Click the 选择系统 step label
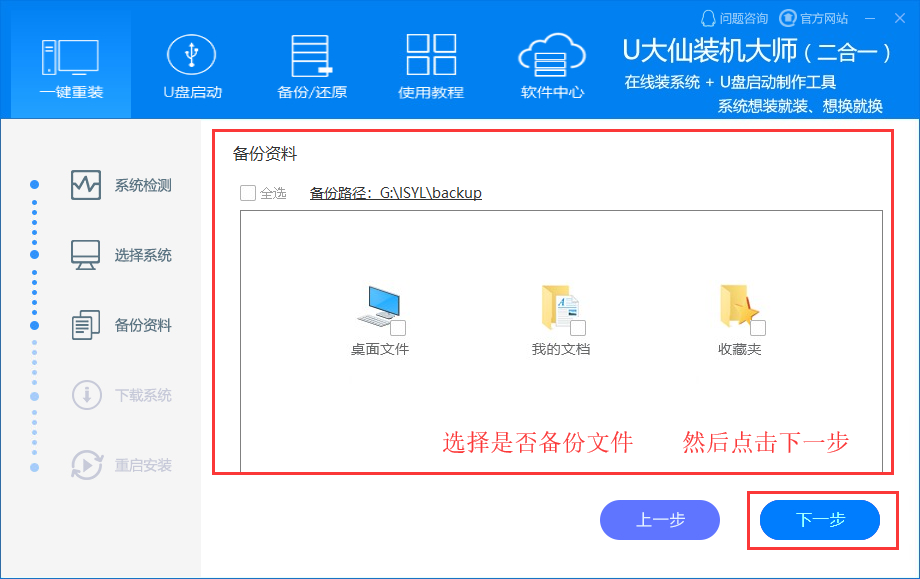Image resolution: width=920 pixels, height=579 pixels. pos(143,255)
